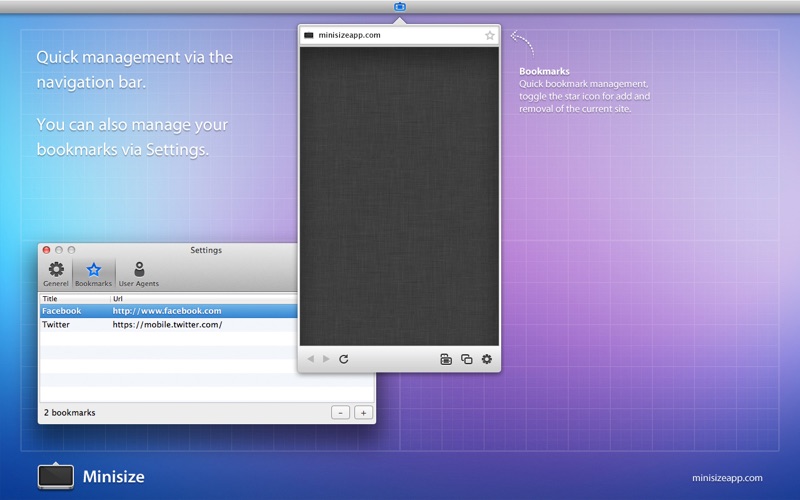Viewport: 800px width, 500px height.
Task: Open the User Agents settings tab
Action: click(139, 274)
